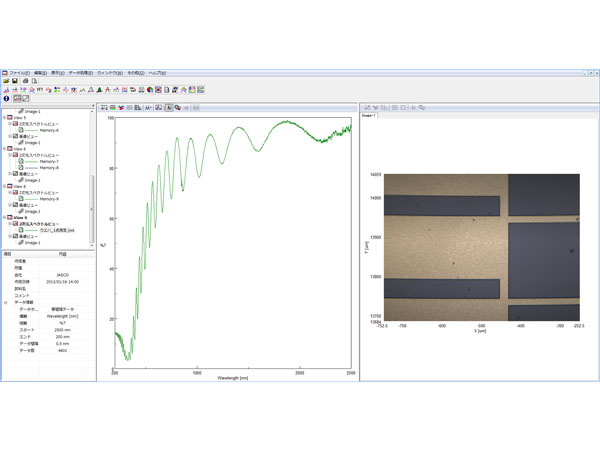Click the blue information icon
Screen dimensions: 600x451
6,99
